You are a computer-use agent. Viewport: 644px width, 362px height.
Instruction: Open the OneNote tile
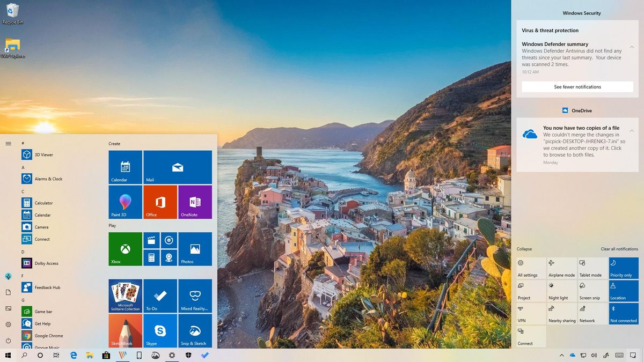pyautogui.click(x=195, y=202)
